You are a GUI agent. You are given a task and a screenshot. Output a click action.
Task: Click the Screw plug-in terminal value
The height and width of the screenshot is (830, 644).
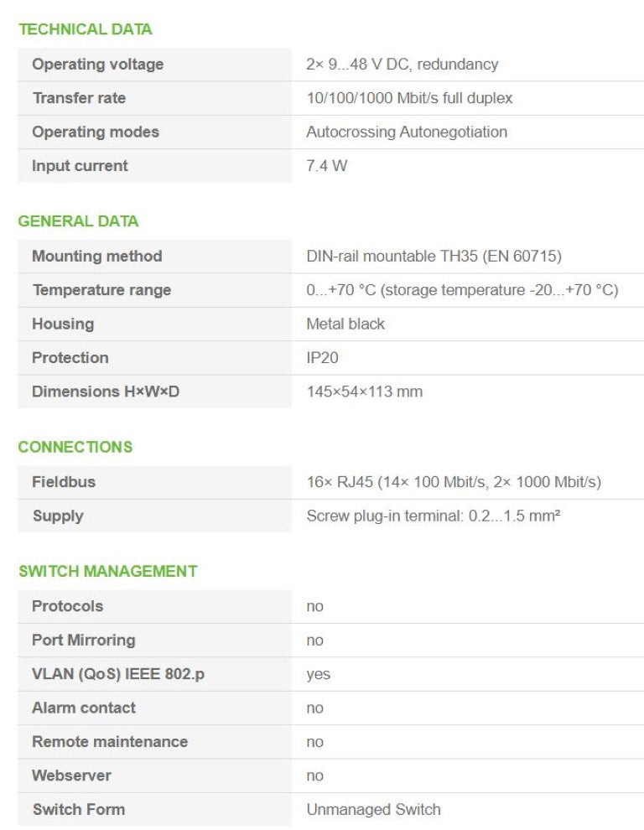433,516
